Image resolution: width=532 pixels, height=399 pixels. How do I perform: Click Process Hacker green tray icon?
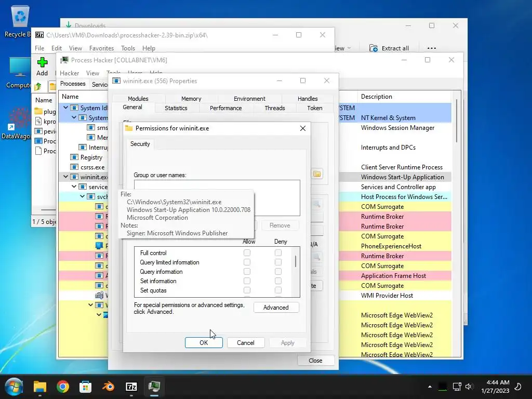(x=443, y=387)
